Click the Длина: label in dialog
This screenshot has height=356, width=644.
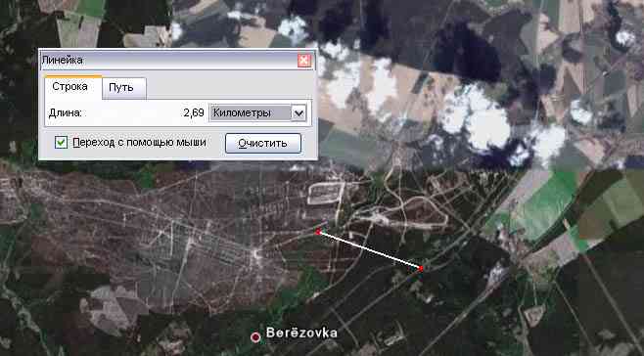(x=65, y=112)
